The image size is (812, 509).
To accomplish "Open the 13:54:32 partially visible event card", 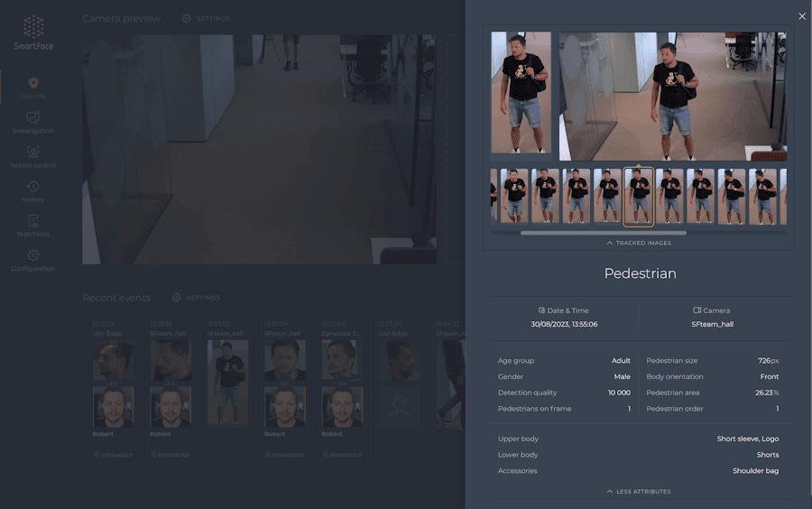I will point(449,391).
